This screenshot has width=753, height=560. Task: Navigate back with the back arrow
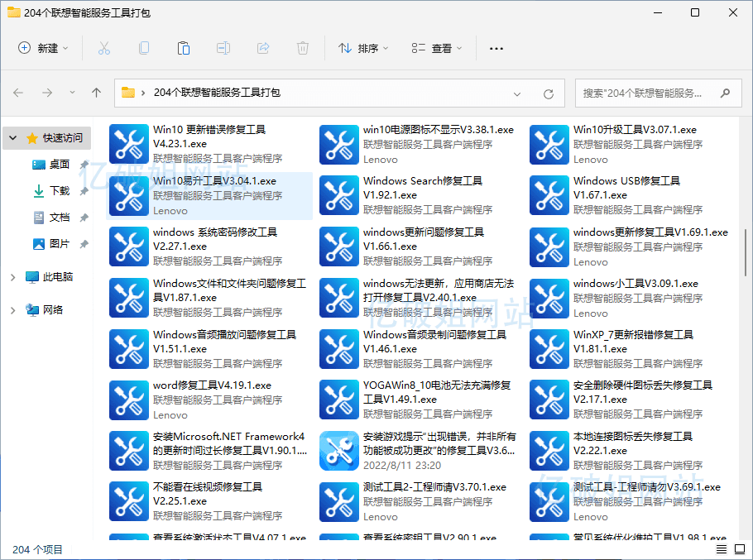tap(18, 94)
